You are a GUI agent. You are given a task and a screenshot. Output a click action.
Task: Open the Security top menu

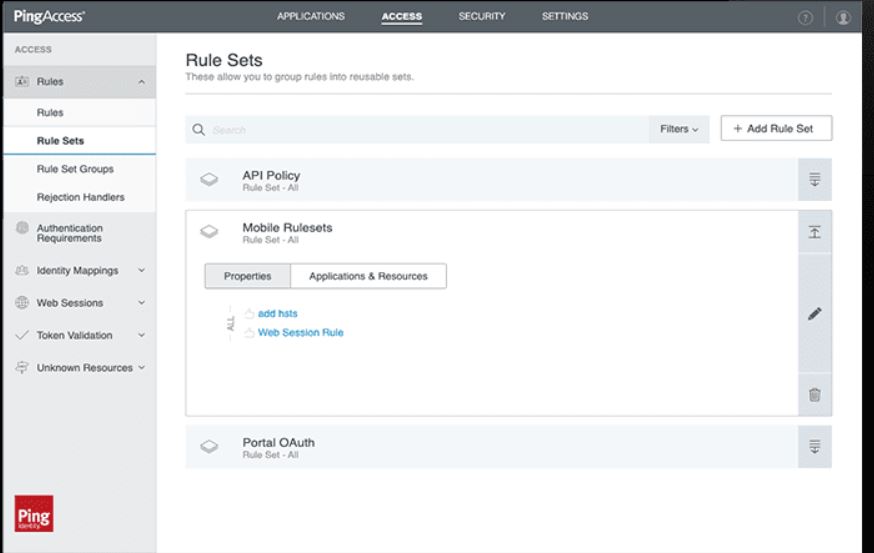(x=481, y=16)
